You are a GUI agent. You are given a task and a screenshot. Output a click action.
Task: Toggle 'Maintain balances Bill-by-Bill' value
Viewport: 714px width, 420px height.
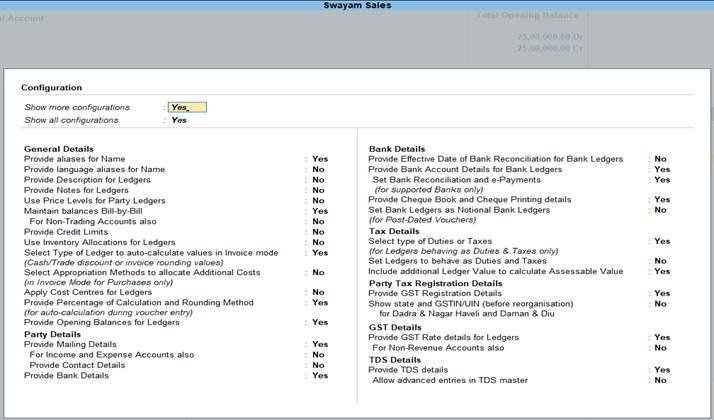pos(319,211)
